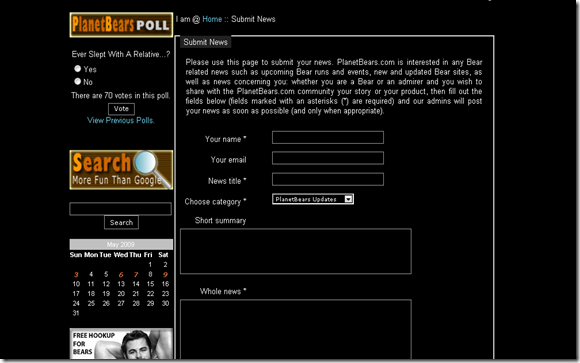Viewport: 580px width, 363px height.
Task: Click calendar date 7 in May
Action: coord(136,275)
